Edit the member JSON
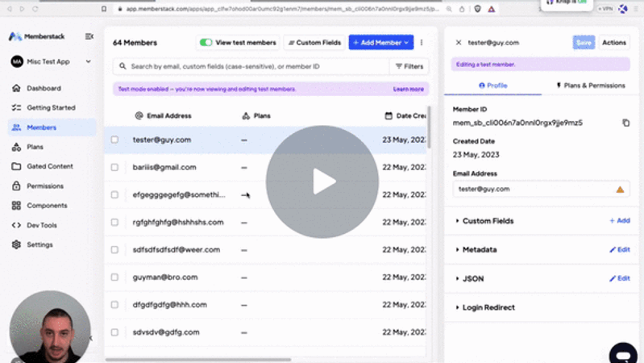Image resolution: width=644 pixels, height=363 pixels. click(x=620, y=278)
